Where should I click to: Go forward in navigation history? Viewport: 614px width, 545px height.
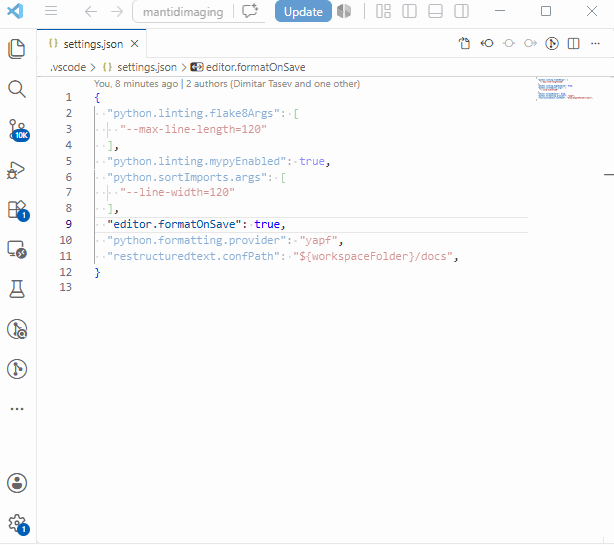(x=117, y=12)
